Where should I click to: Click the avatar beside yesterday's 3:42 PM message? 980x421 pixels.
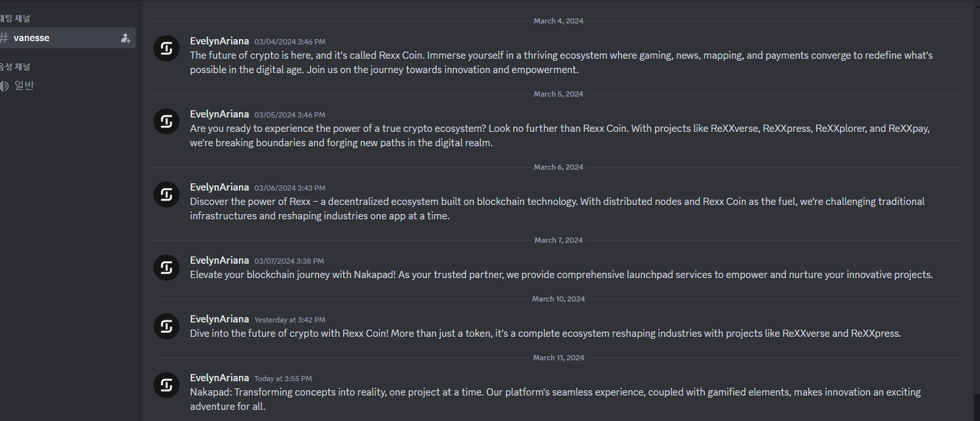166,326
